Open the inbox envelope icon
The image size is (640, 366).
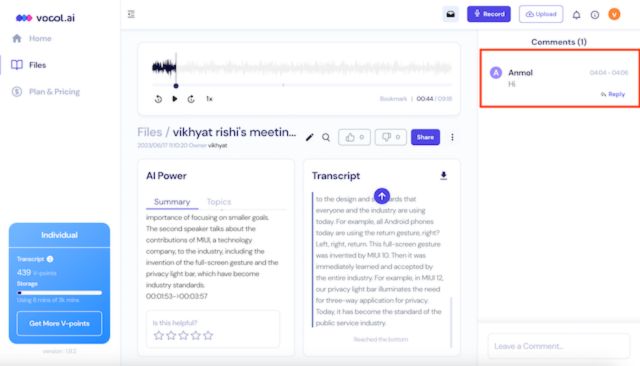pos(450,14)
